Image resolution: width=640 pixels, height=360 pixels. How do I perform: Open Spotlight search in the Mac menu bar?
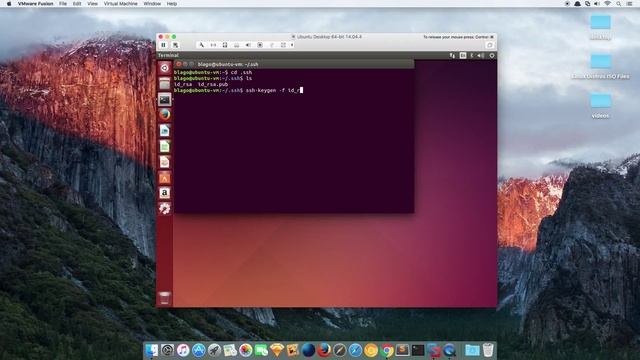(x=619, y=4)
